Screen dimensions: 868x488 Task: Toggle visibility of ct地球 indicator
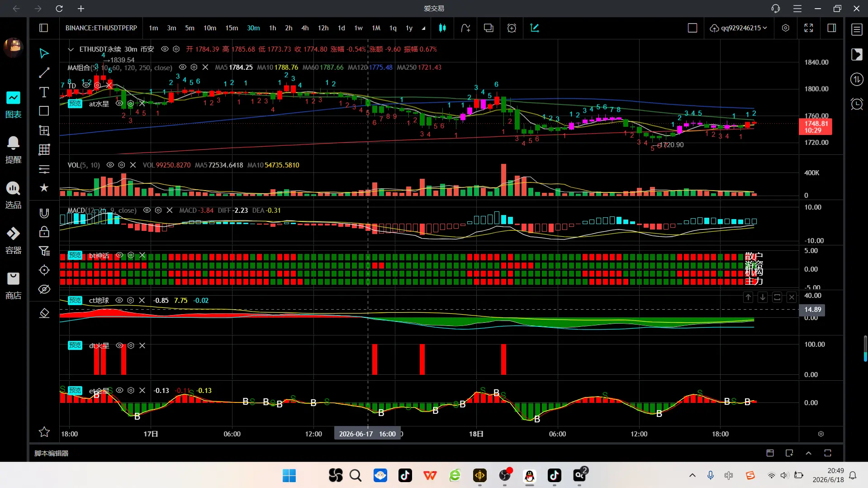click(x=119, y=301)
